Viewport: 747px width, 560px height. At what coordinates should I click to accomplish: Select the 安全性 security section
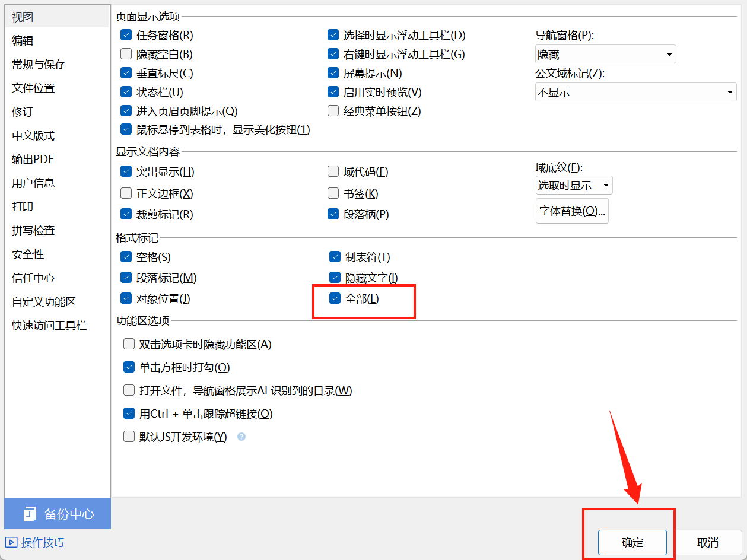click(28, 254)
